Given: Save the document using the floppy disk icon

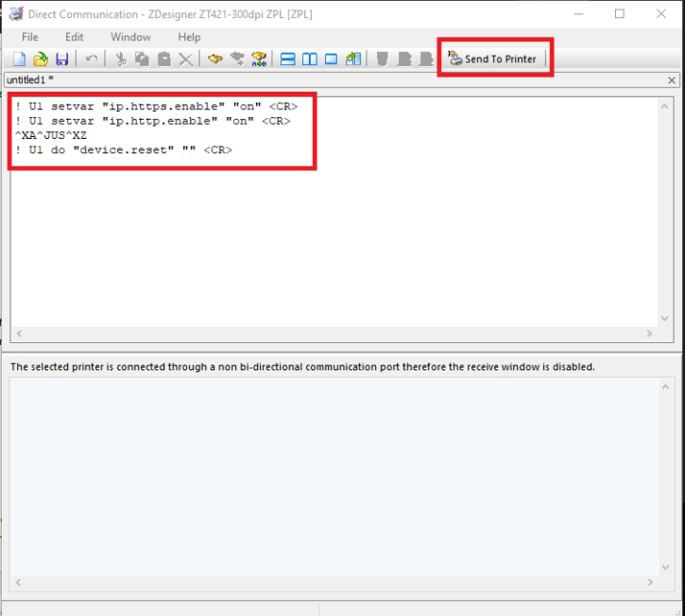Looking at the screenshot, I should coord(62,59).
